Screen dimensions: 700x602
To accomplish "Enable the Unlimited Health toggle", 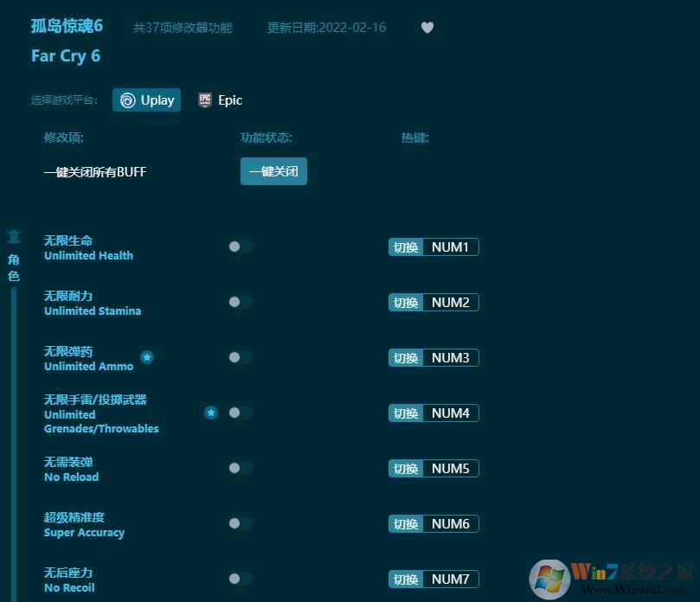I will pyautogui.click(x=234, y=247).
